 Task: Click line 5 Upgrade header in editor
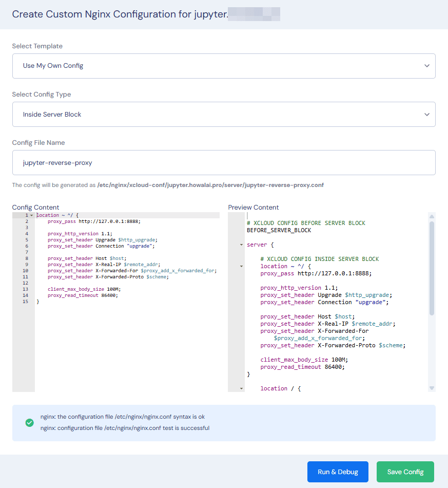click(103, 240)
